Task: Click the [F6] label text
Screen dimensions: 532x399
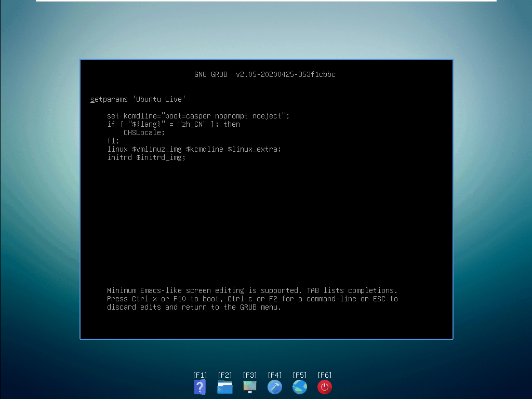Action: click(325, 375)
